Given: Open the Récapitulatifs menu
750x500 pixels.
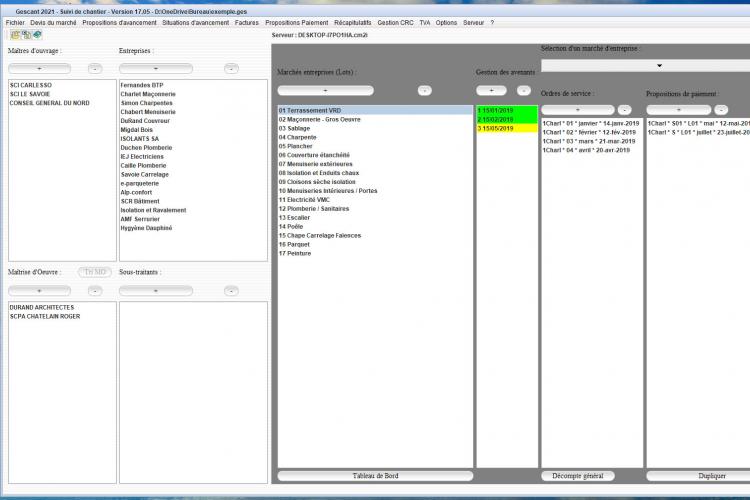Looking at the screenshot, I should click(x=353, y=22).
